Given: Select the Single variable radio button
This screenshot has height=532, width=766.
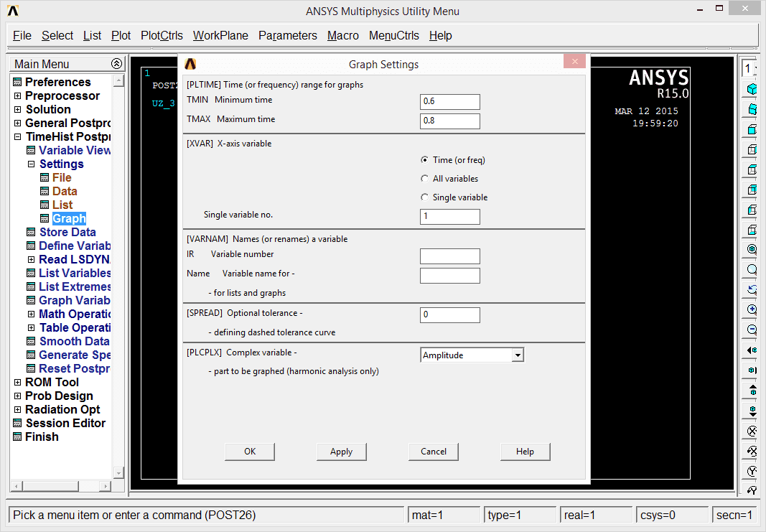Looking at the screenshot, I should tap(424, 197).
